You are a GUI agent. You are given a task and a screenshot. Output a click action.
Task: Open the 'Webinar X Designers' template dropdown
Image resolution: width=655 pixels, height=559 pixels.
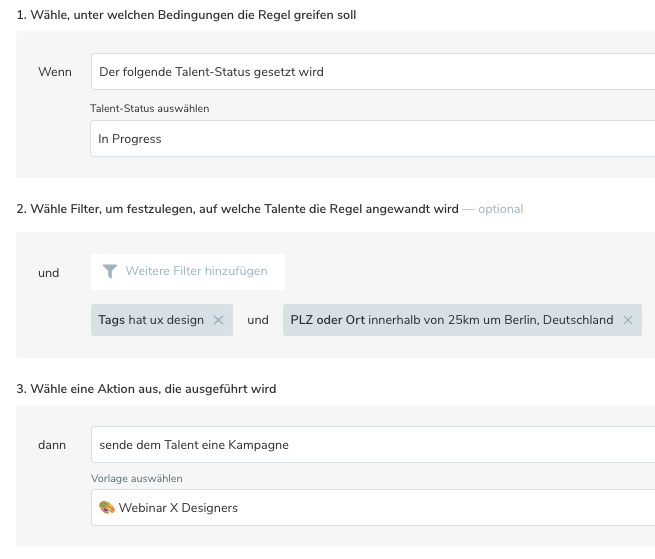click(372, 508)
